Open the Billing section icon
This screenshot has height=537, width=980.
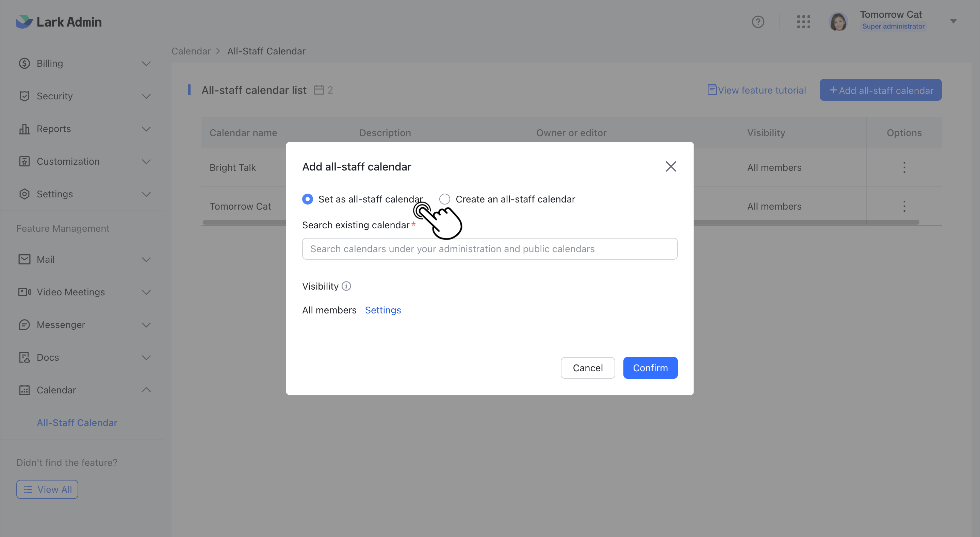click(x=24, y=63)
